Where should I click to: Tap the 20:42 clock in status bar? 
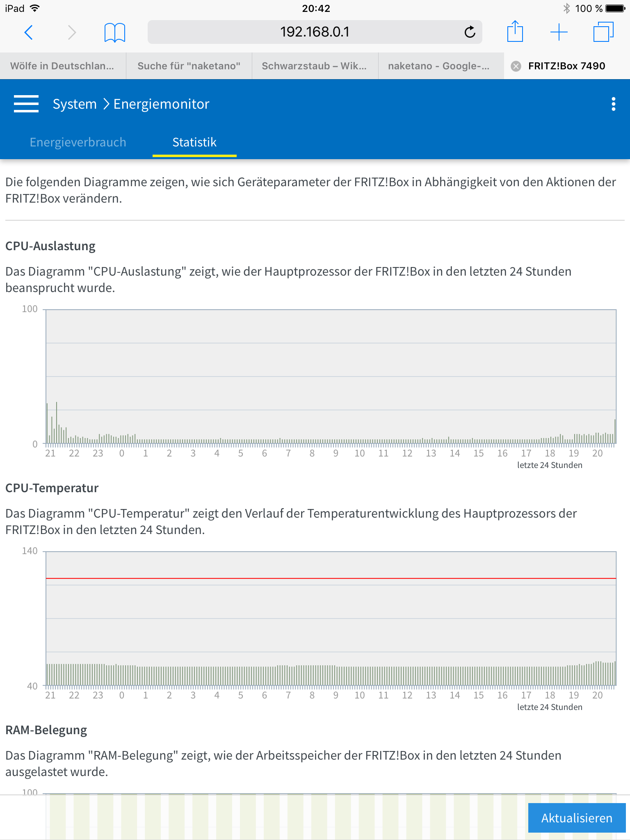click(x=316, y=8)
